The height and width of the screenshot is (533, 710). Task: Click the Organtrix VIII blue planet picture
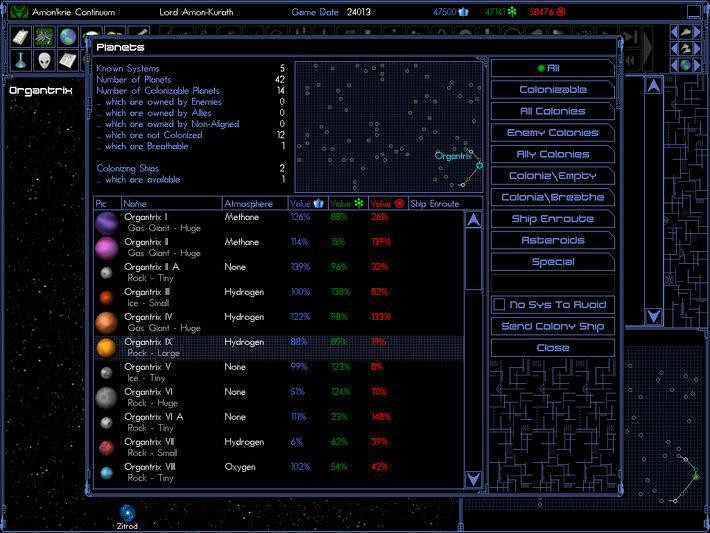106,473
